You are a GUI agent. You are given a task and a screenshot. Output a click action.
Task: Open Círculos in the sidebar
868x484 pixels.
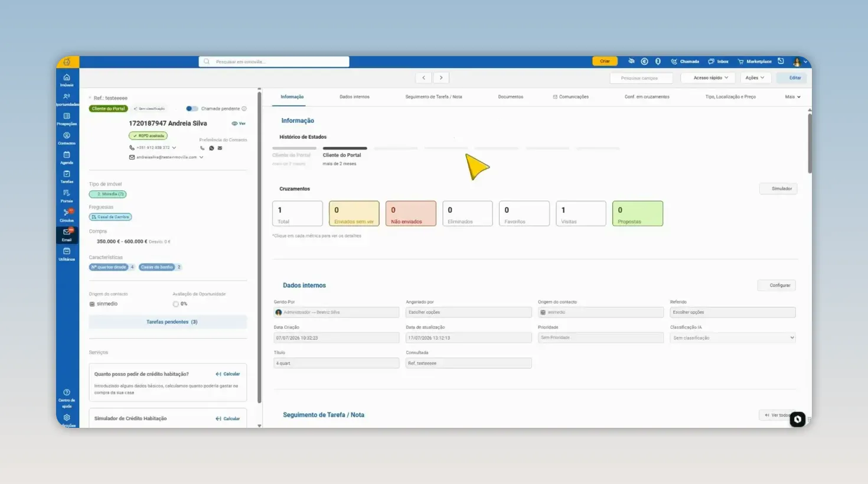click(x=67, y=216)
